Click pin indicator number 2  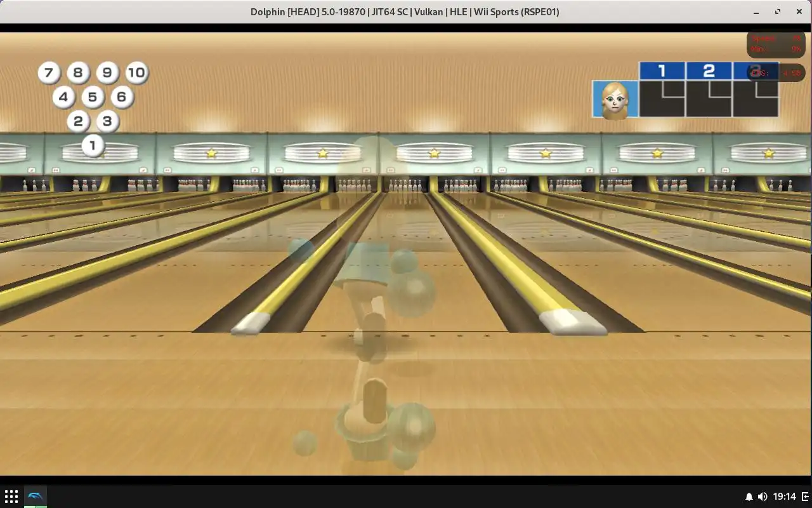(78, 121)
